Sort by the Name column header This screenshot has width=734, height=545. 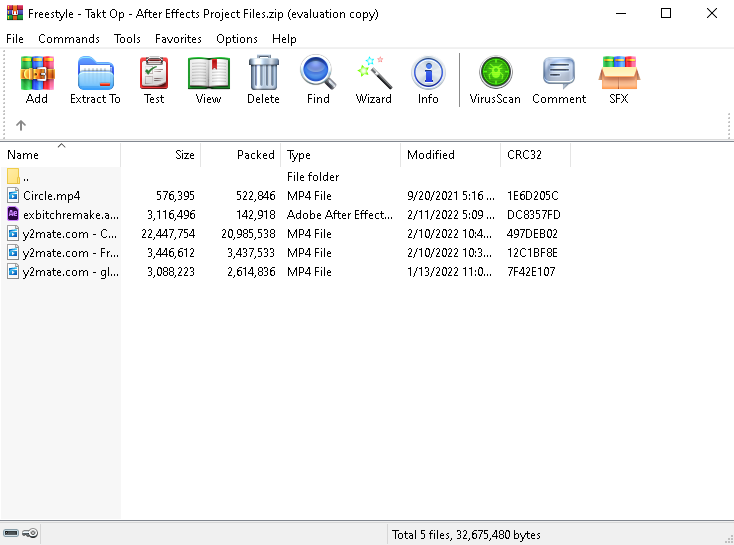point(61,155)
